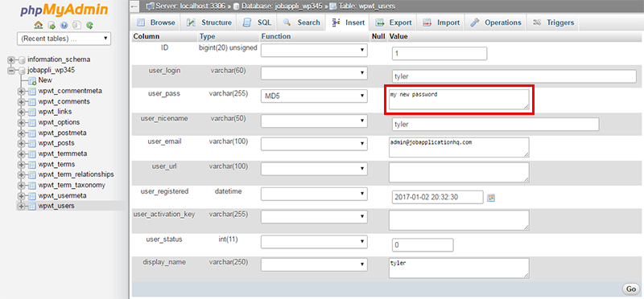Click the table icon beside wpwt_comments

click(32, 102)
